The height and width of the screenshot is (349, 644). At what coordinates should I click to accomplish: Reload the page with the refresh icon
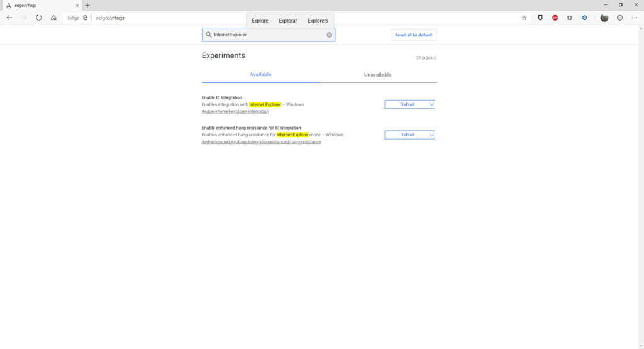point(39,18)
